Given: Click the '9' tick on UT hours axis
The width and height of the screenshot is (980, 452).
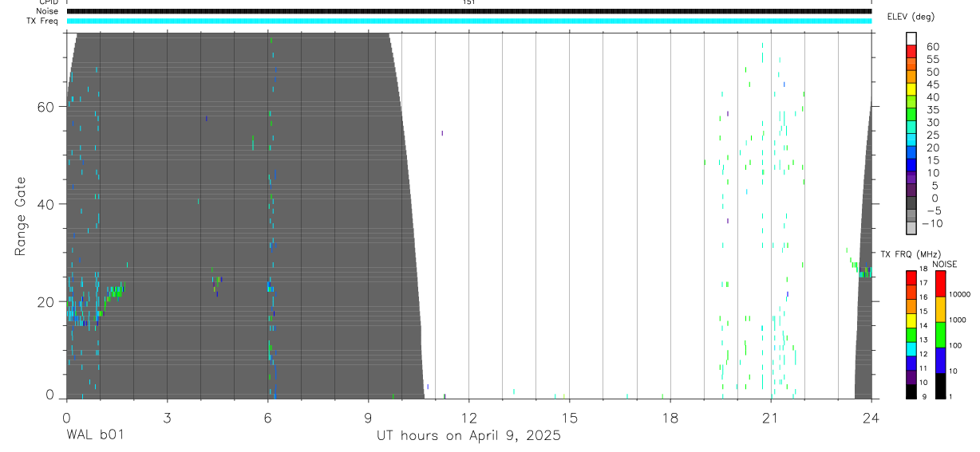Looking at the screenshot, I should [x=368, y=417].
